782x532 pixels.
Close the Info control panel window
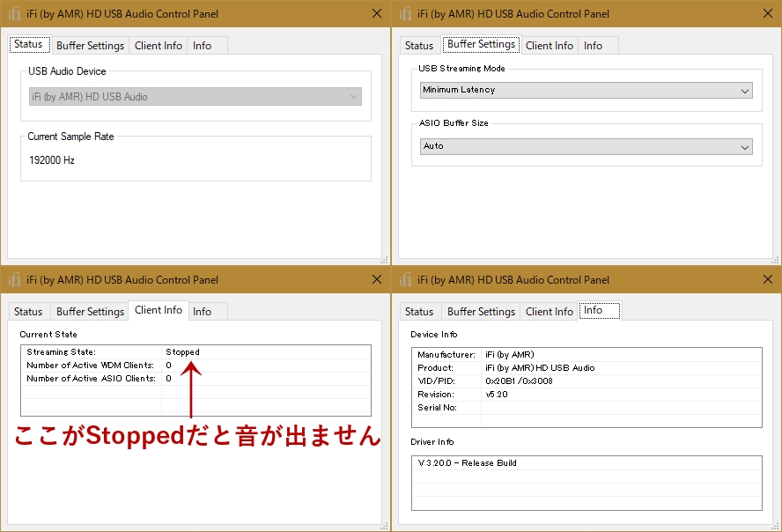pyautogui.click(x=767, y=279)
